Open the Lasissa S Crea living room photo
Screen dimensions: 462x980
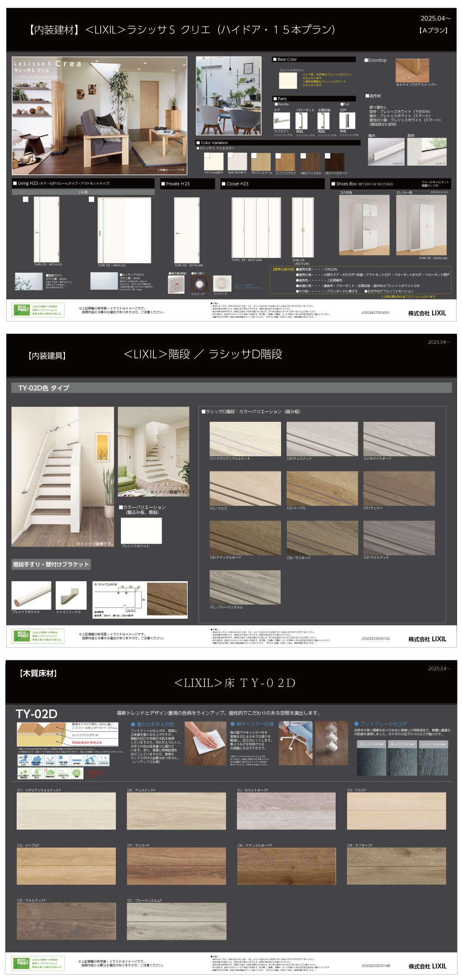click(99, 116)
